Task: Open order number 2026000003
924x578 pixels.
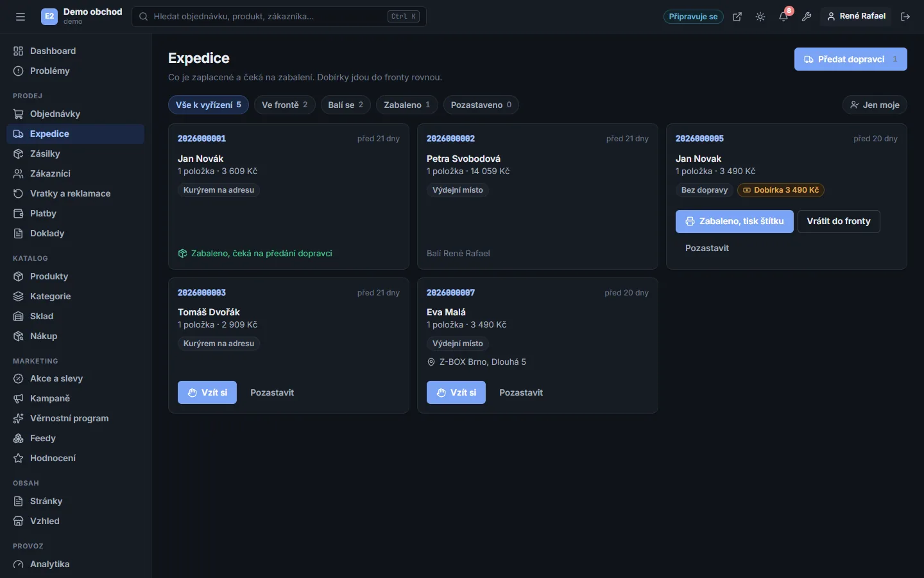Action: (x=201, y=293)
